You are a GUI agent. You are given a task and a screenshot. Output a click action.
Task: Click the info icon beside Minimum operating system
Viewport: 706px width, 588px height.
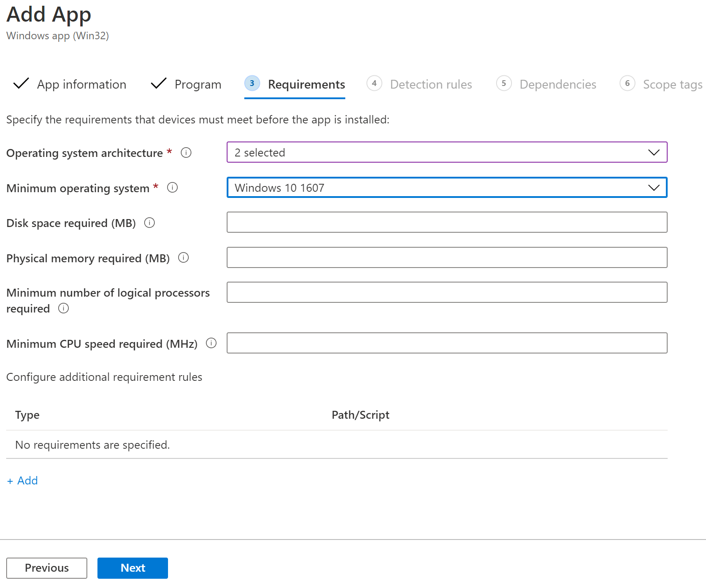[x=172, y=187]
